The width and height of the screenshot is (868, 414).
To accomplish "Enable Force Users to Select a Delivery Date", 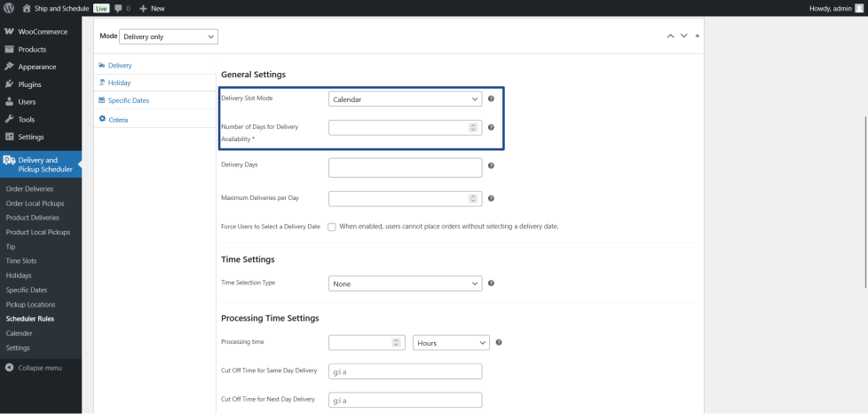I will [x=332, y=227].
